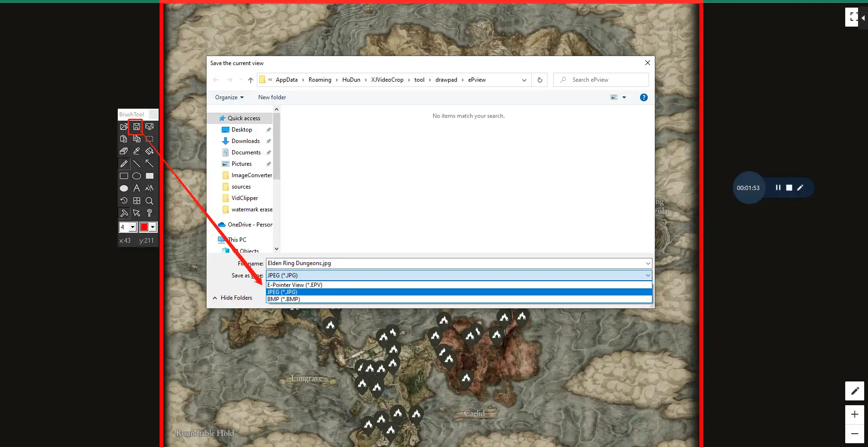868x447 pixels.
Task: Select the magnifier zoom tool
Action: 150,200
